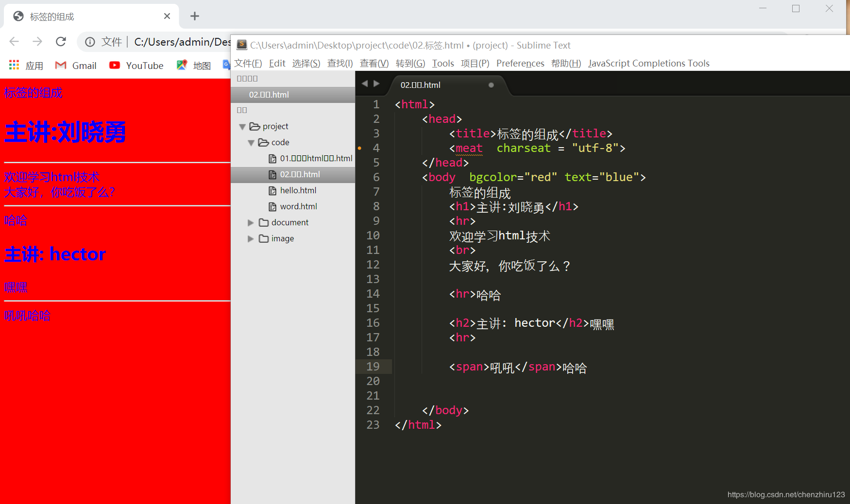Click the address bar URL text
This screenshot has width=850, height=504.
click(x=182, y=42)
